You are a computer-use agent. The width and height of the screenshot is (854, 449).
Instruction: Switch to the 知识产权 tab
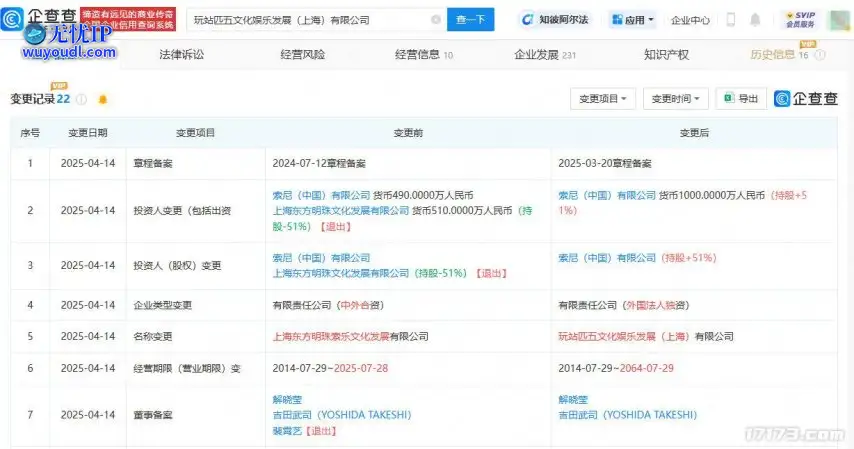(x=666, y=54)
